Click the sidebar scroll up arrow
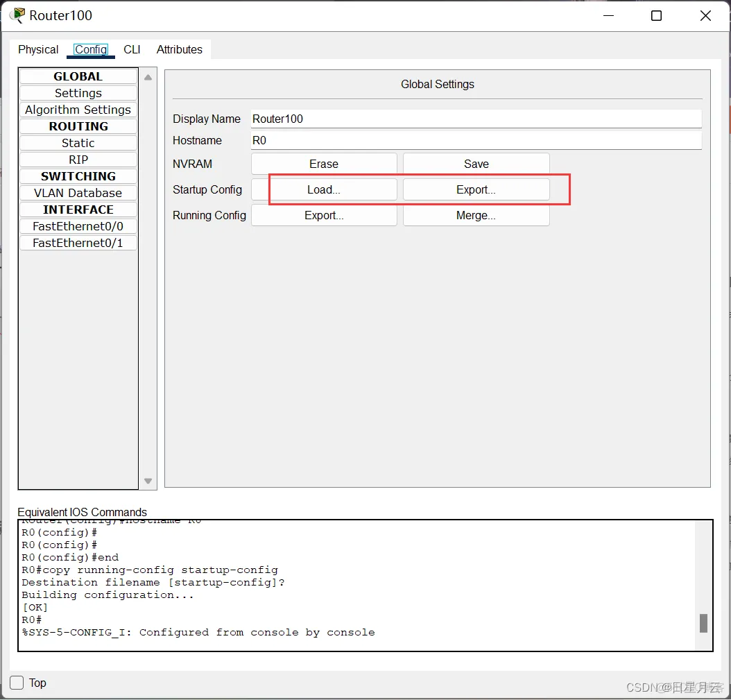The width and height of the screenshot is (731, 700). click(x=148, y=78)
